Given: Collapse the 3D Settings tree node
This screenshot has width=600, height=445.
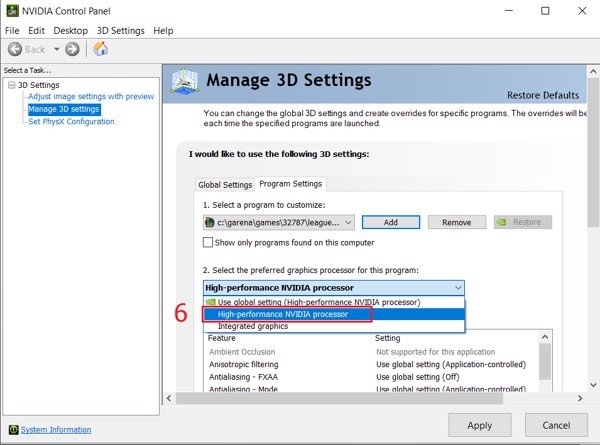Looking at the screenshot, I should 11,85.
